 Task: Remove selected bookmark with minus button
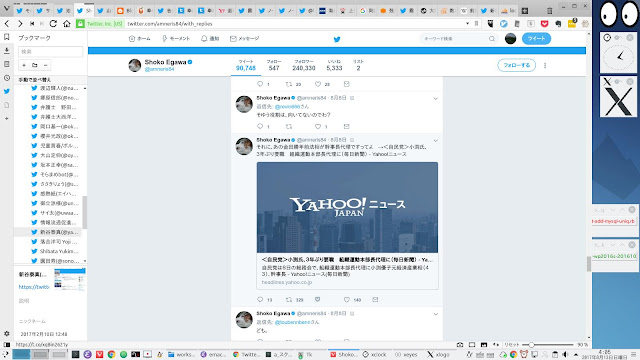click(x=45, y=65)
